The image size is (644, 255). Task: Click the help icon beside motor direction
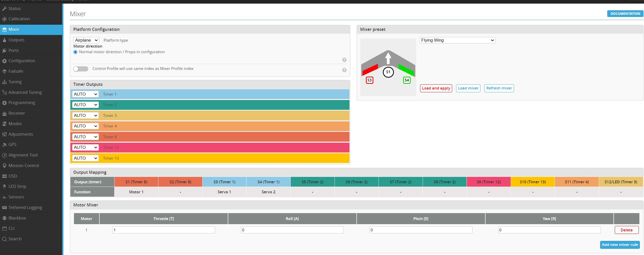tap(344, 60)
